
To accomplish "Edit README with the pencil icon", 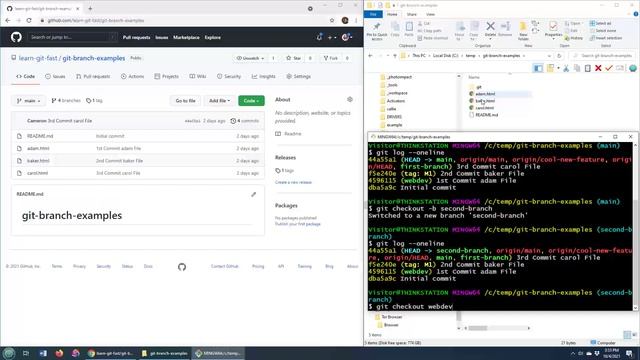I will [253, 194].
